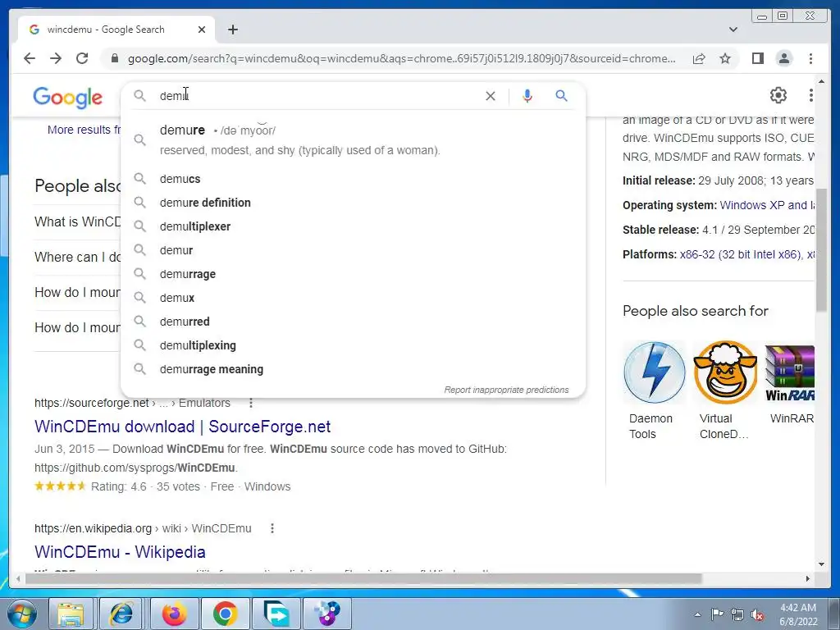Image resolution: width=840 pixels, height=630 pixels.
Task: Click the vertical scrollbar thumb
Action: click(821, 249)
